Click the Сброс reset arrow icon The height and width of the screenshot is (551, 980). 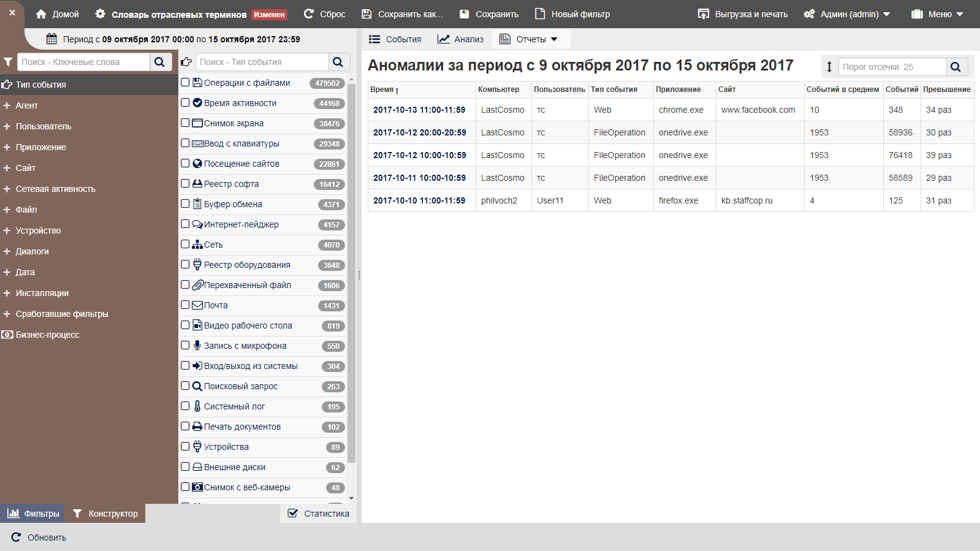click(x=308, y=13)
